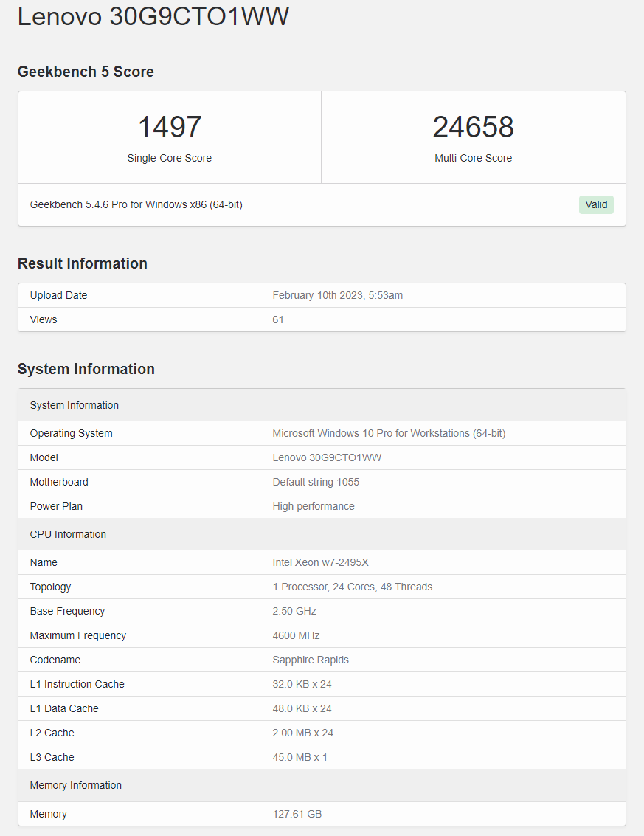The image size is (644, 836).
Task: Click the Views count value 61
Action: 278,319
